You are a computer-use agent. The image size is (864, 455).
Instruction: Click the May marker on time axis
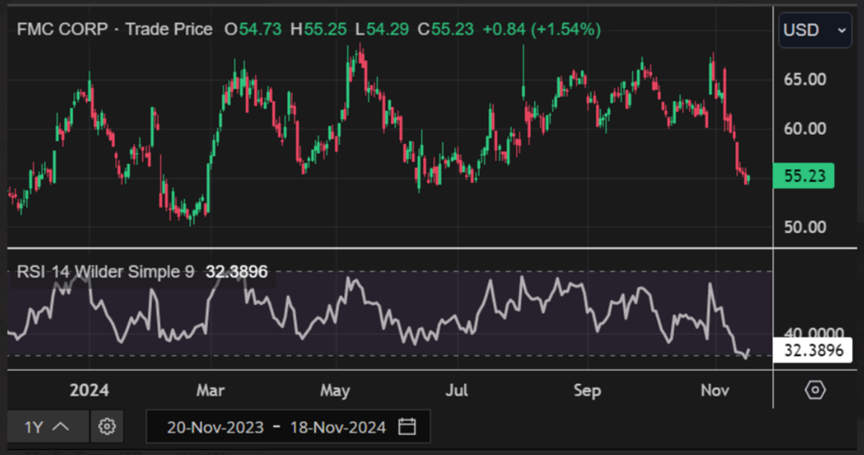click(x=335, y=390)
